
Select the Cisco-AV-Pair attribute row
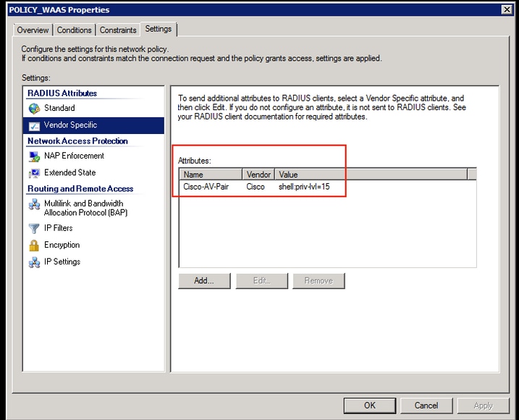point(327,187)
